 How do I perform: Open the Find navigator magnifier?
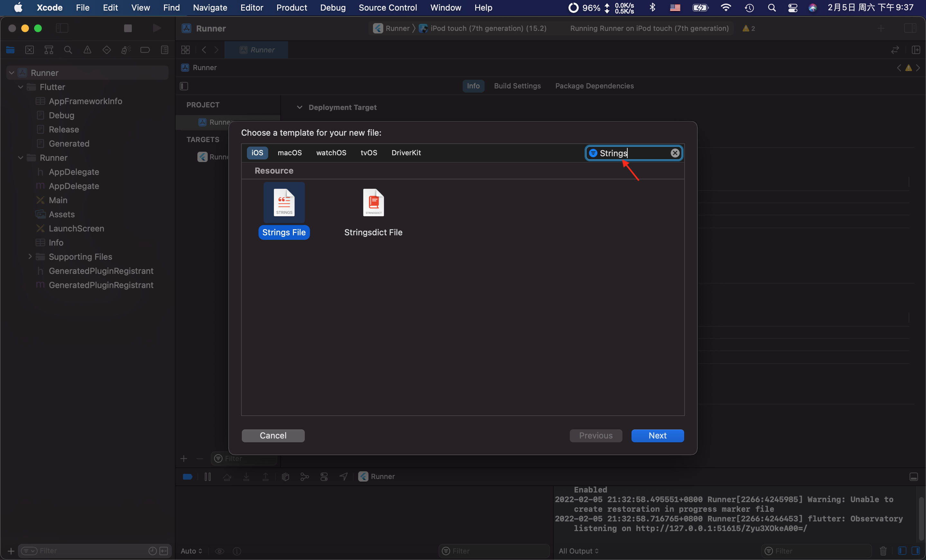click(68, 50)
